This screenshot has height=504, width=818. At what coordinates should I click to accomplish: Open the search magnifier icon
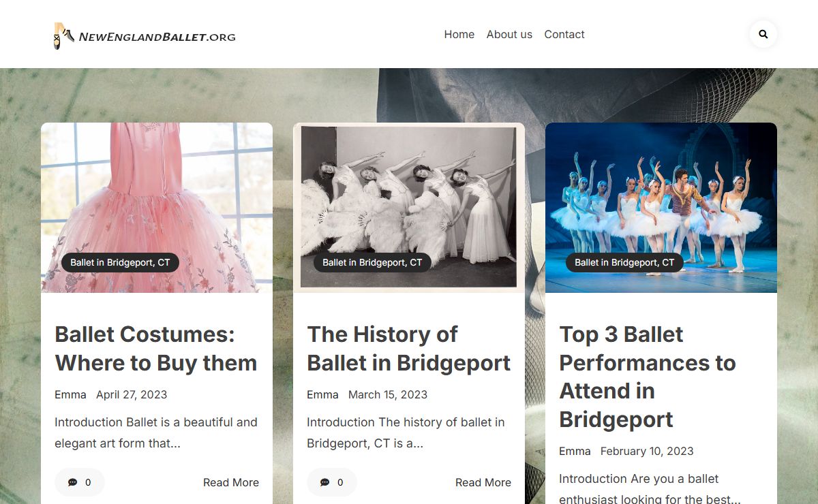[x=763, y=34]
